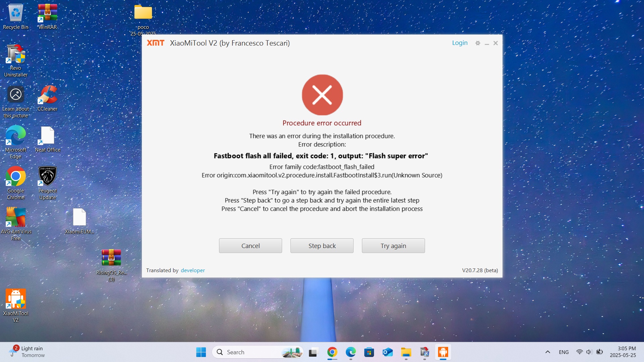This screenshot has width=644, height=362.
Task: Click the Try again button
Action: tap(393, 246)
